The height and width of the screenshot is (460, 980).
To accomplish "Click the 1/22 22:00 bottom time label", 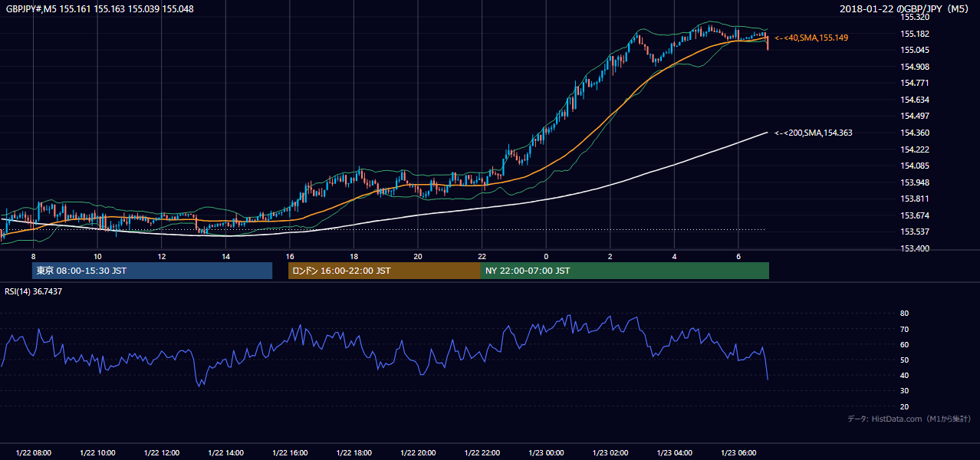I will 482,453.
